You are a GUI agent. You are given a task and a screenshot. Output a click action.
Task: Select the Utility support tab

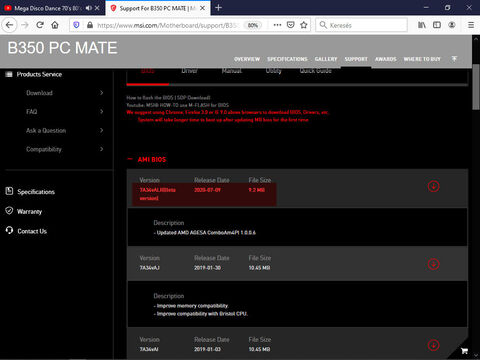(x=273, y=71)
